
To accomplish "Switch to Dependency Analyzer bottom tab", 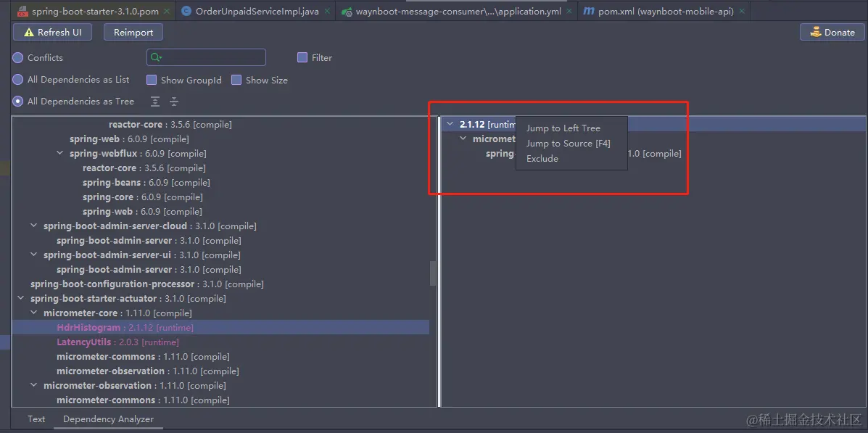I will click(x=109, y=419).
